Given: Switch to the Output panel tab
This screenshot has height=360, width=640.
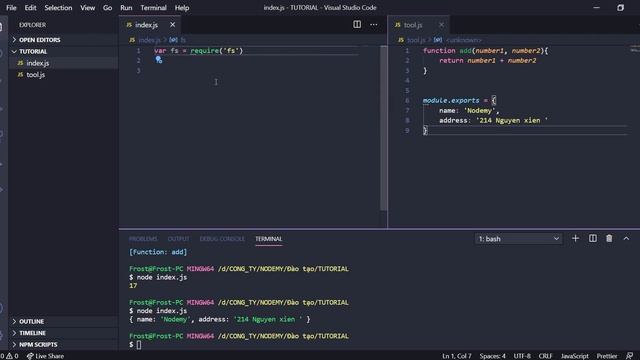Looking at the screenshot, I should coord(178,239).
